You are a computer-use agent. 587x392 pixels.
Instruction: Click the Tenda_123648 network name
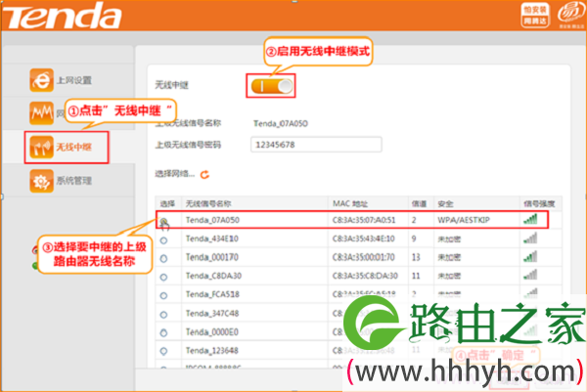point(212,351)
